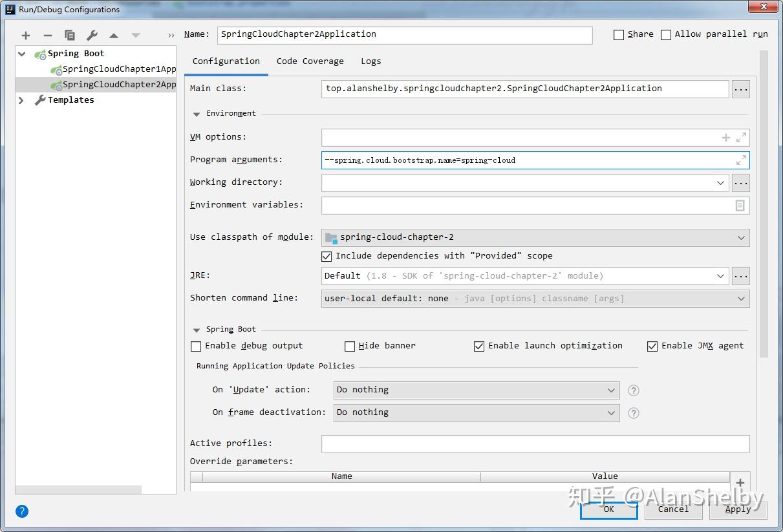Browse for an alternative JRE
This screenshot has height=532, width=783.
pyautogui.click(x=740, y=275)
